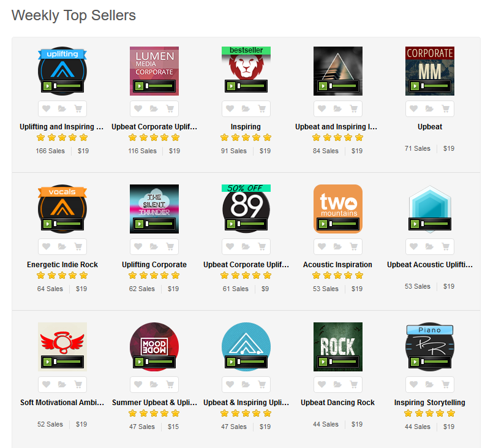Add Upbeat Corporate Uplif... by Lumen Media to cart
485x448 pixels.
tap(170, 108)
